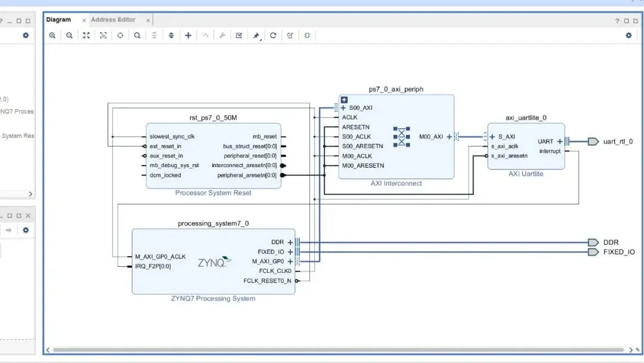Click the interrupt pin on axi_uartlite_0

(550, 151)
